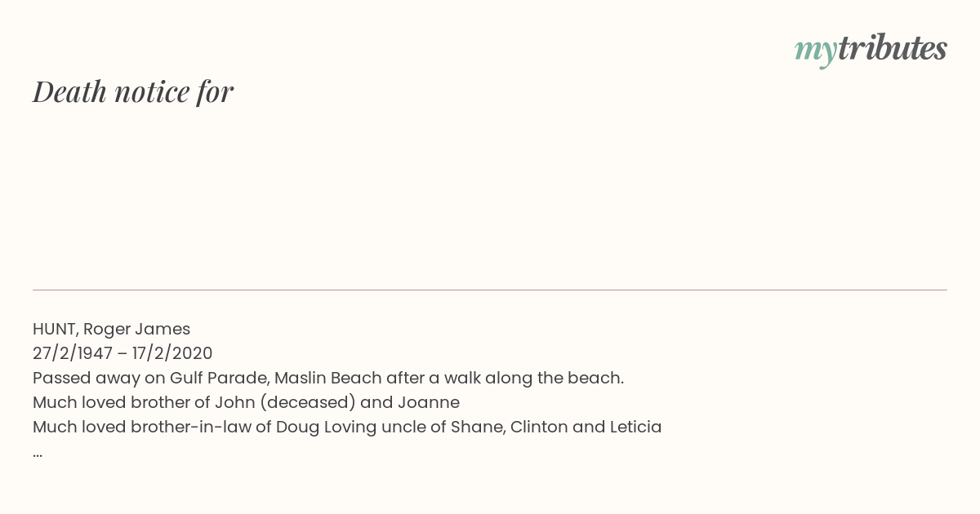Click the death date 17/2/2020

172,353
